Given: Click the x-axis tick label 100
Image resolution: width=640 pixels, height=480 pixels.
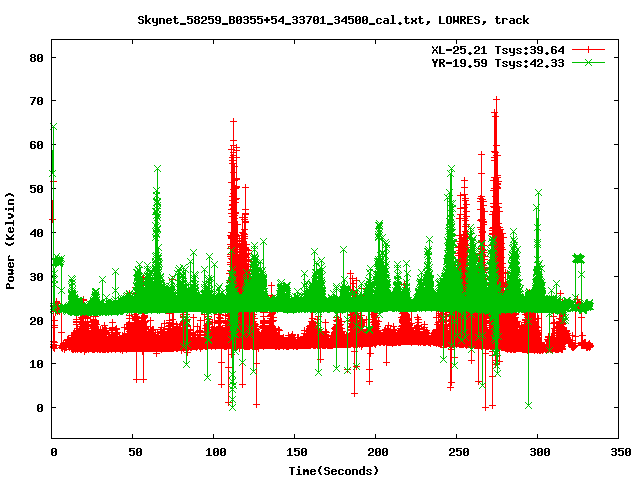Looking at the screenshot, I should point(216,452).
